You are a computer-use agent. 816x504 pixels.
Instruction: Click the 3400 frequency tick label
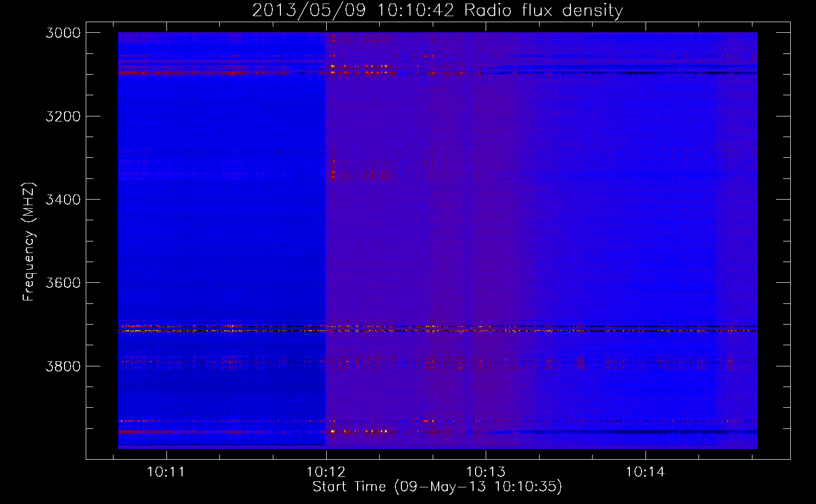pyautogui.click(x=63, y=200)
